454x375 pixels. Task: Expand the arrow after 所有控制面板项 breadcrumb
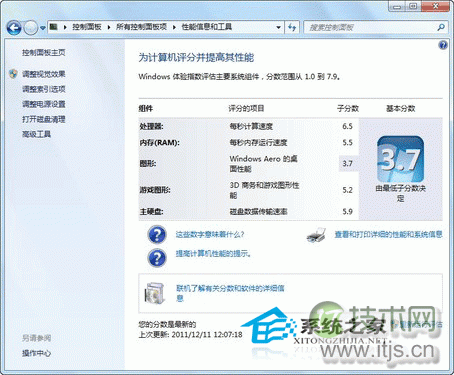point(174,27)
